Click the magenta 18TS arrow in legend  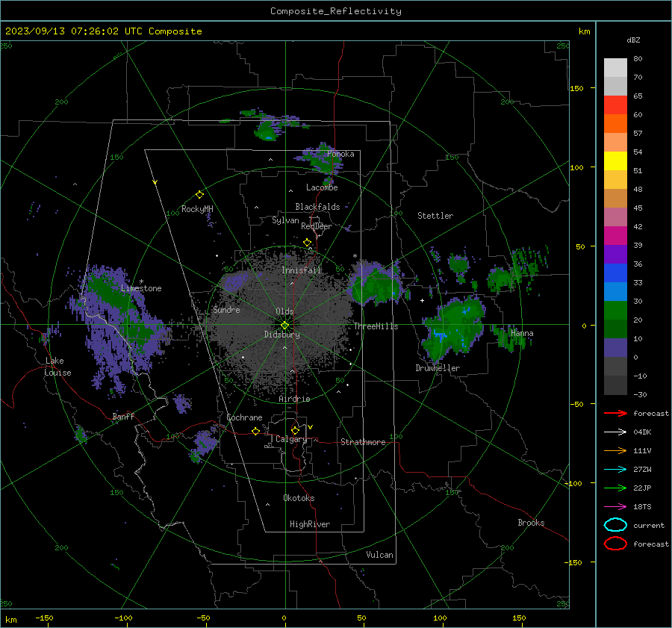point(615,507)
